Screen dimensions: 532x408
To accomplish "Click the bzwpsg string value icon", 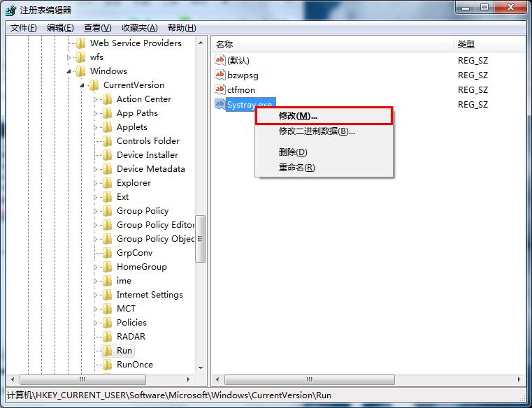I will pyautogui.click(x=220, y=75).
